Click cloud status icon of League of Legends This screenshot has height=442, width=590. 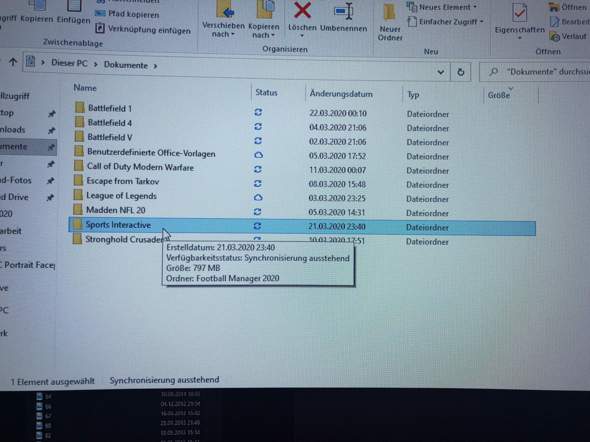[x=258, y=197]
